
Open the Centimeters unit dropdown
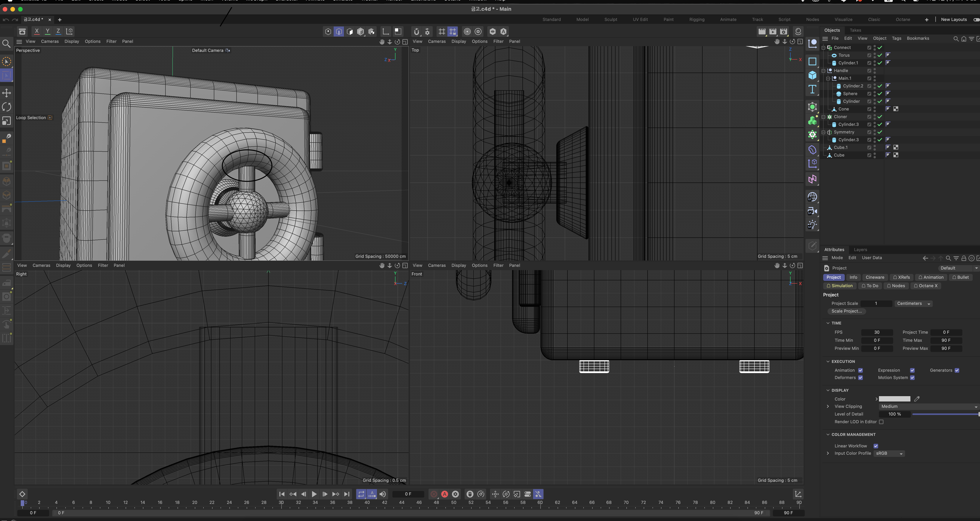point(913,304)
